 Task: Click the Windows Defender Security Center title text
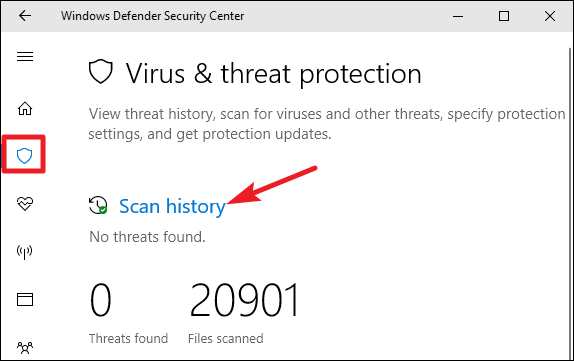152,16
